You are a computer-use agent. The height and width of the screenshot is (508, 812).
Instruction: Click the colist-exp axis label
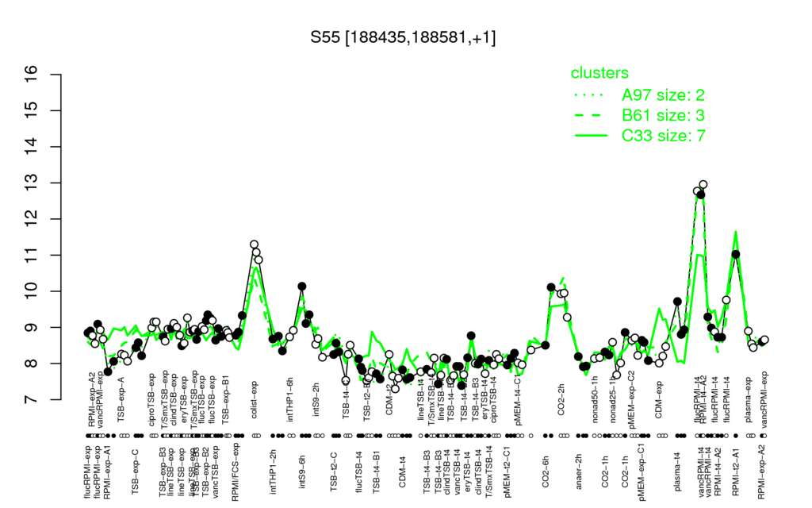pos(255,401)
